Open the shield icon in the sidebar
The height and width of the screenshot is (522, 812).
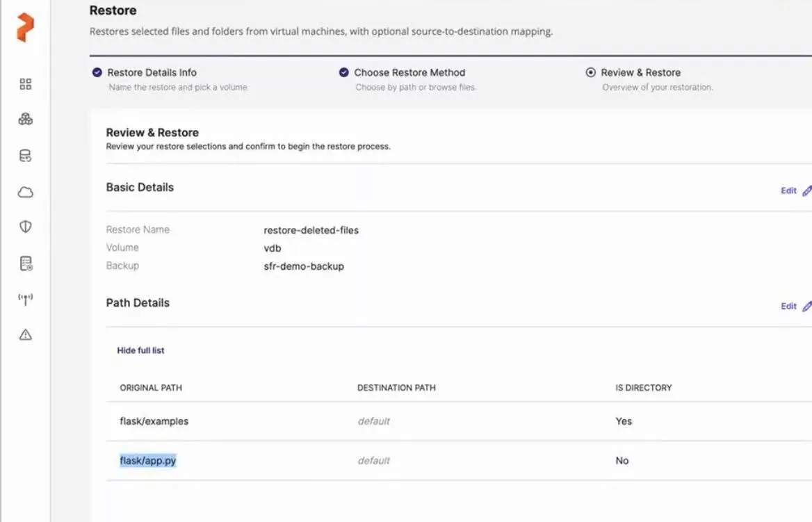tap(26, 227)
